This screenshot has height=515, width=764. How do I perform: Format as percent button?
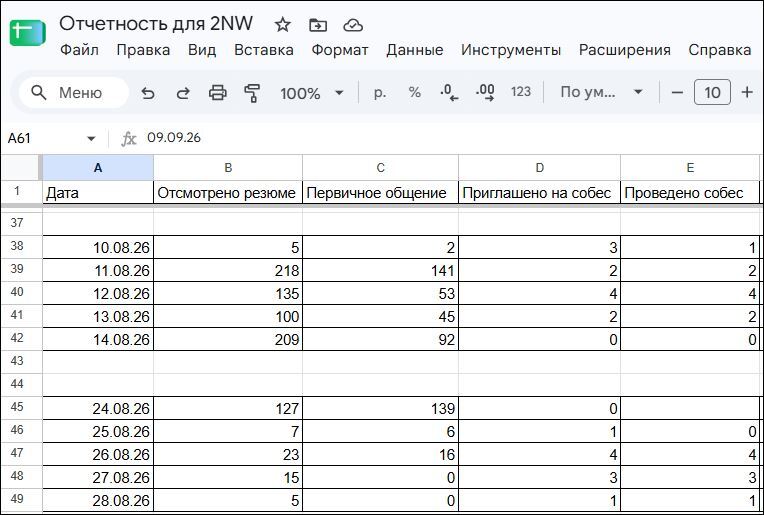415,92
